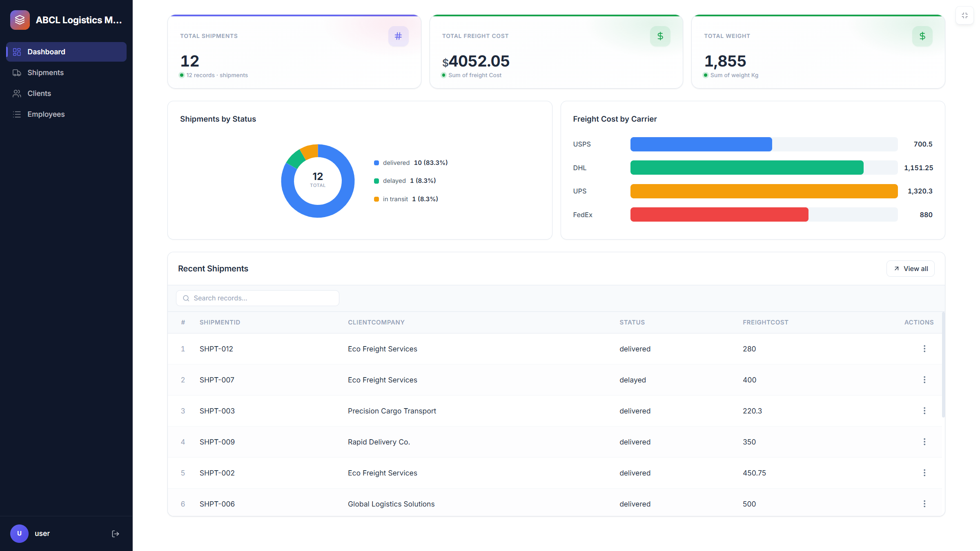Viewport: 980px width, 551px height.
Task: Click the UPS freight cost bar
Action: click(x=764, y=191)
